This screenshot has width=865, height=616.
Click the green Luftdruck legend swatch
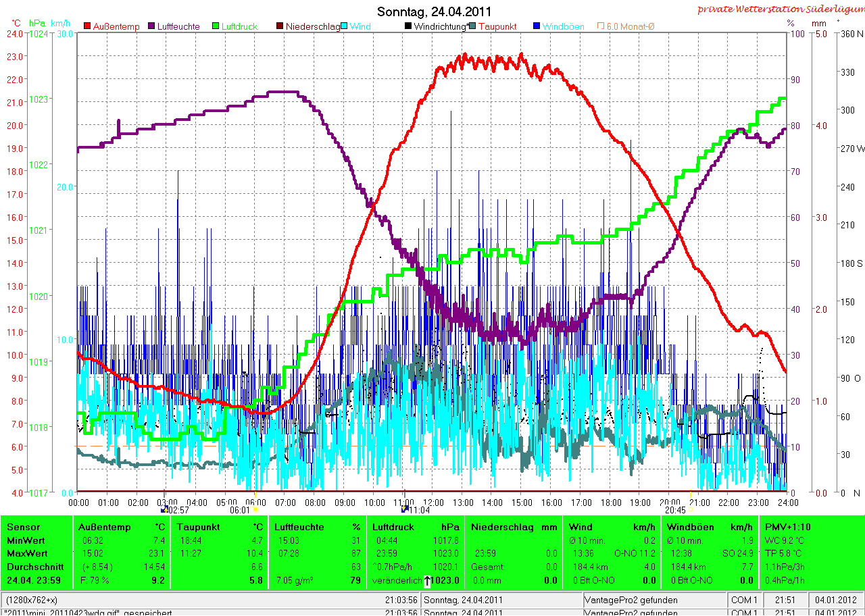[216, 26]
